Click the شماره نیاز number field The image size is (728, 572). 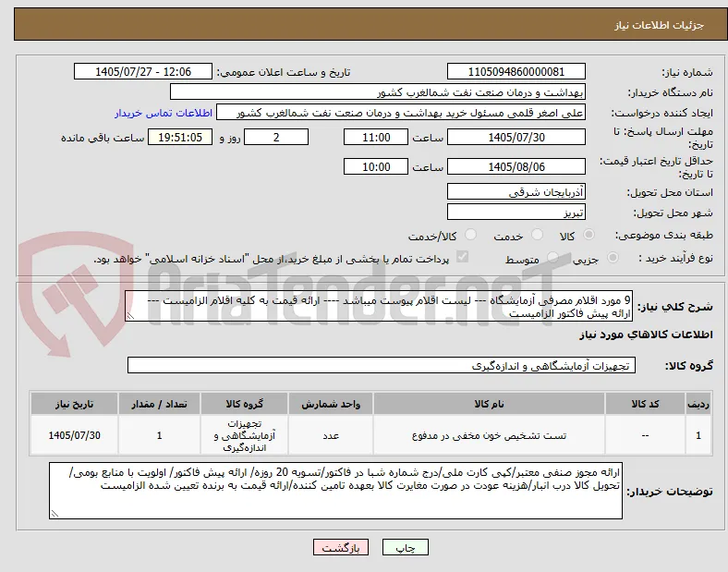point(516,72)
